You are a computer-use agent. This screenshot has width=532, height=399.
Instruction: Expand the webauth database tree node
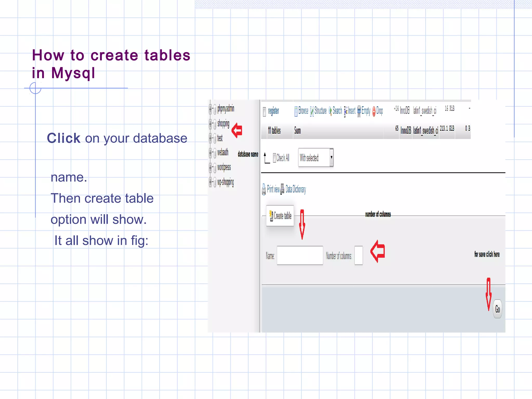pos(210,153)
